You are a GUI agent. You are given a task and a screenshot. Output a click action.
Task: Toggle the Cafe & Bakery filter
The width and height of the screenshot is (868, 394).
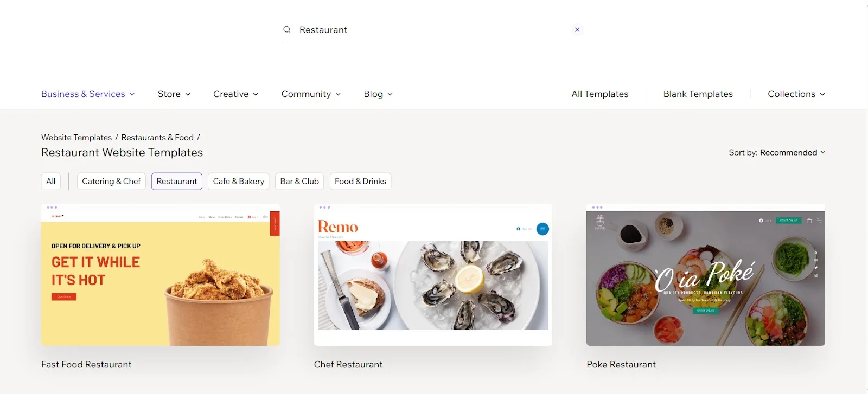[238, 181]
